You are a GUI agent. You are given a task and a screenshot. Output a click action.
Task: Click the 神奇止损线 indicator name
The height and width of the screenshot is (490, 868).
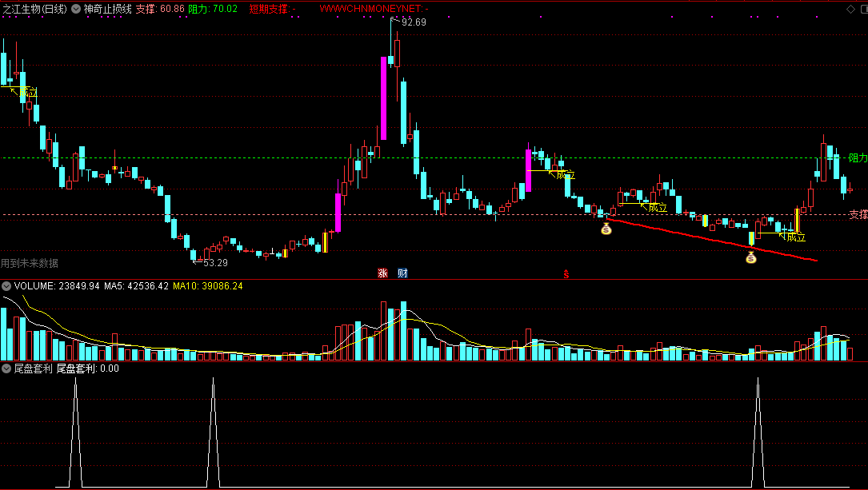point(107,9)
